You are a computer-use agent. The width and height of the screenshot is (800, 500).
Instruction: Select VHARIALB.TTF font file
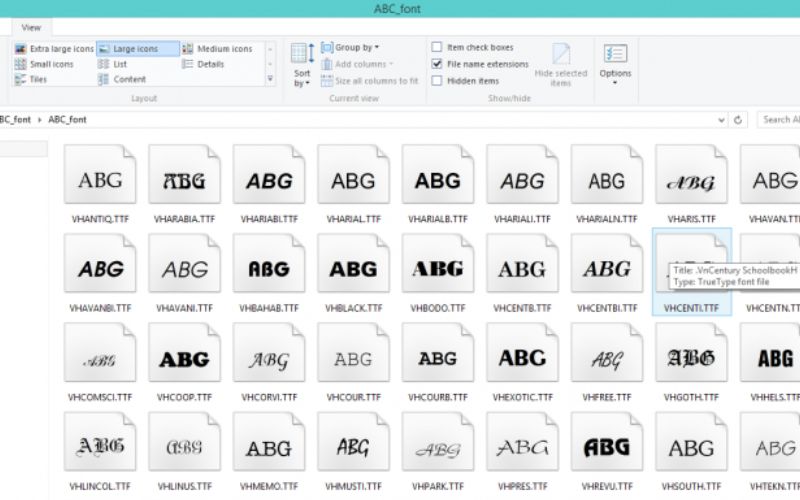pyautogui.click(x=438, y=185)
